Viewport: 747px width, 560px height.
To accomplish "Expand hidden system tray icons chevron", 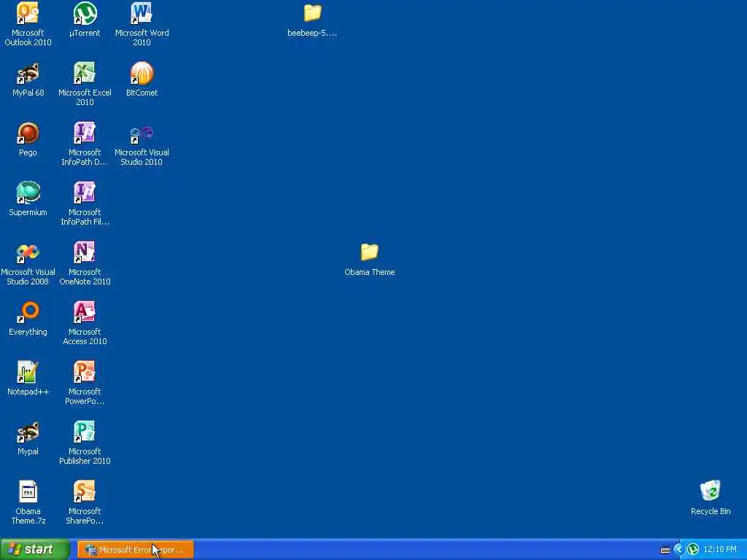I will [x=679, y=550].
